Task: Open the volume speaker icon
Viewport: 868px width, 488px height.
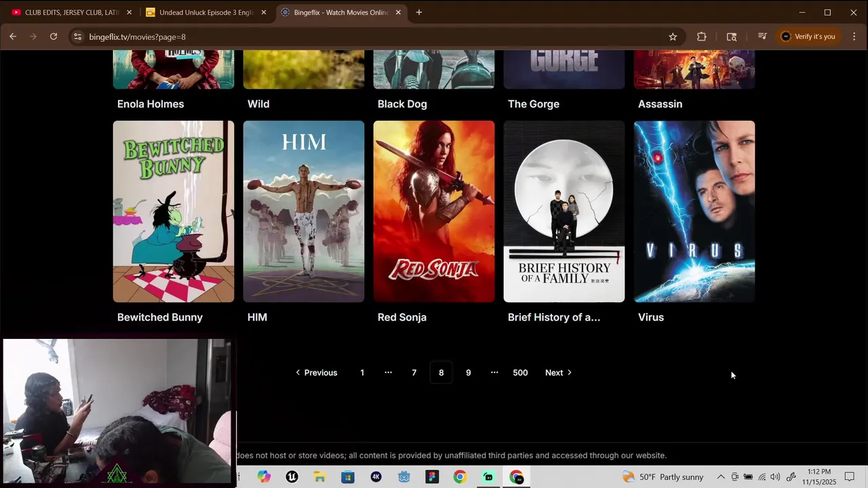Action: pos(775,477)
